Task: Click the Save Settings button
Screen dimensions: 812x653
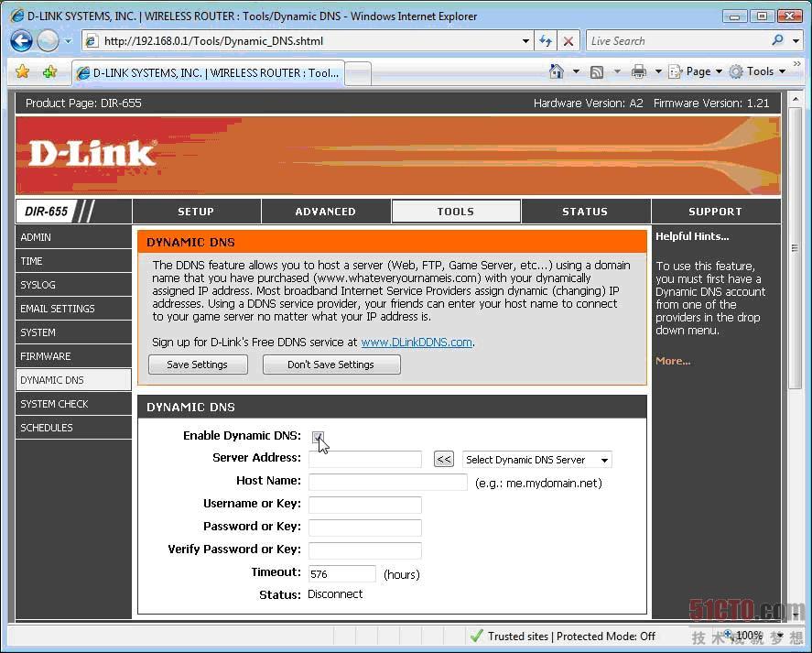Action: coord(198,365)
